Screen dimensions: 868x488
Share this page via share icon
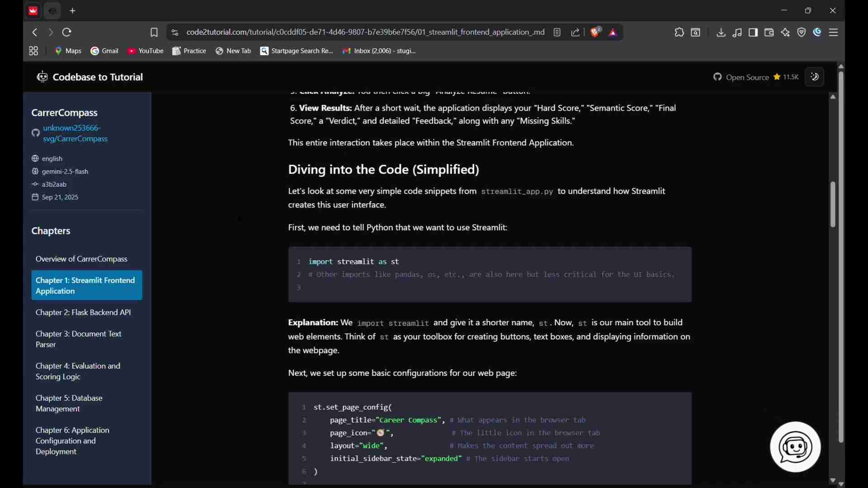(x=576, y=33)
